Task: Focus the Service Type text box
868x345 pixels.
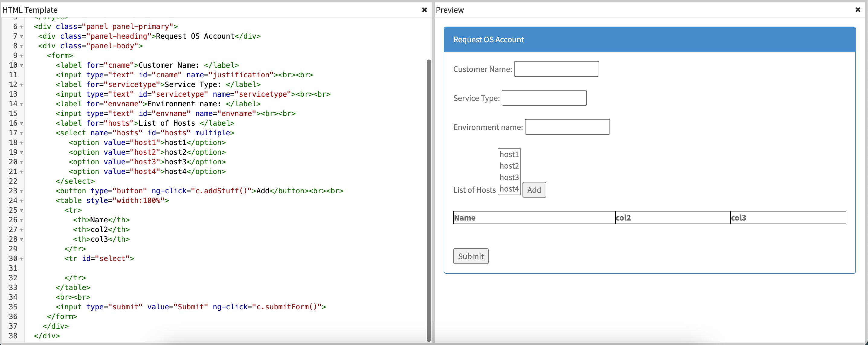Action: click(x=544, y=98)
